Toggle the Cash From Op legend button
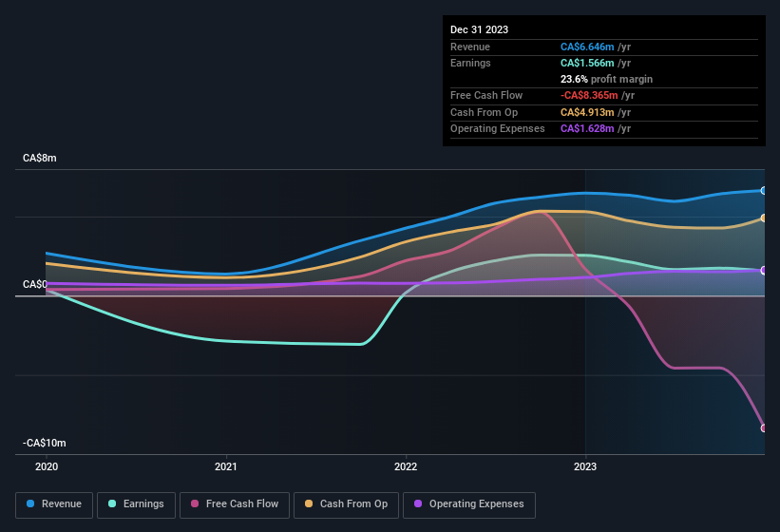The image size is (780, 532). [346, 504]
